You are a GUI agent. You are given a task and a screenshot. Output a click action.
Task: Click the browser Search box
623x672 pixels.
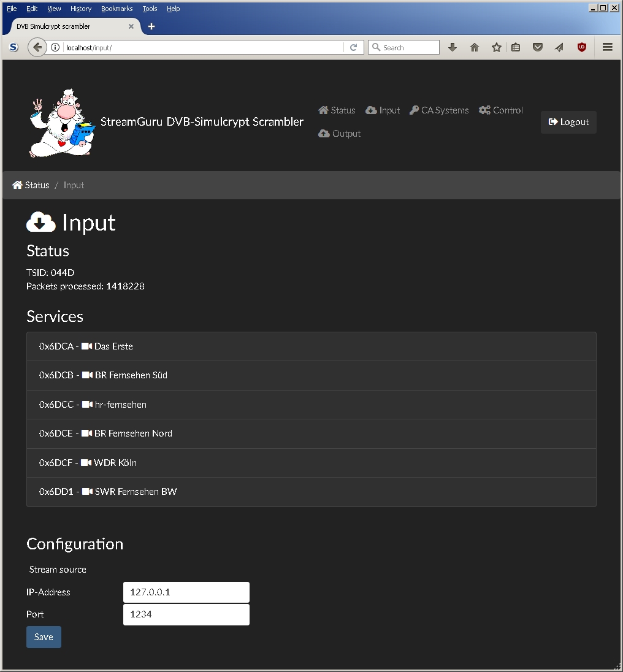(x=403, y=48)
